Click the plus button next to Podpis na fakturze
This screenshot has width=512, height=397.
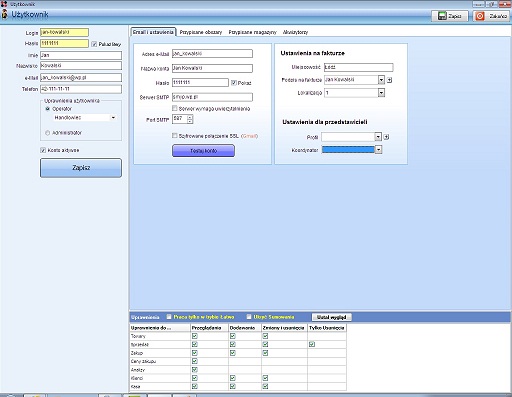[389, 80]
